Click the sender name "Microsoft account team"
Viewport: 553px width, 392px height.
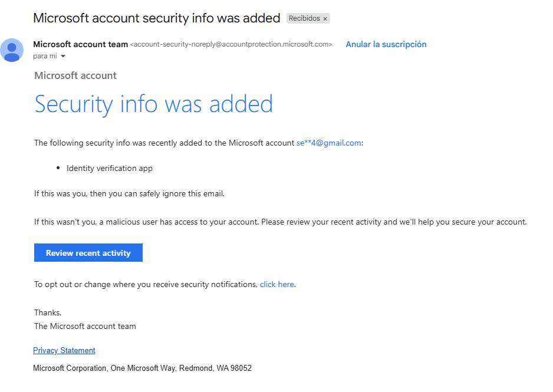click(80, 44)
